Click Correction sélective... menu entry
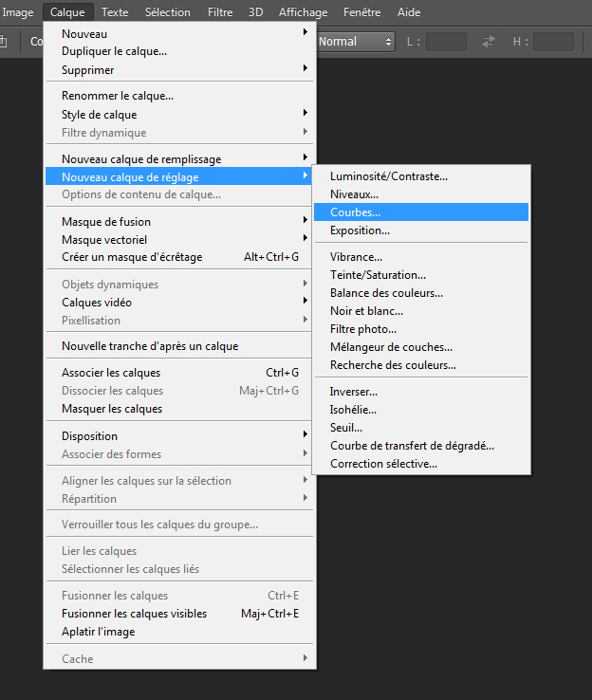This screenshot has width=592, height=700. tap(383, 464)
